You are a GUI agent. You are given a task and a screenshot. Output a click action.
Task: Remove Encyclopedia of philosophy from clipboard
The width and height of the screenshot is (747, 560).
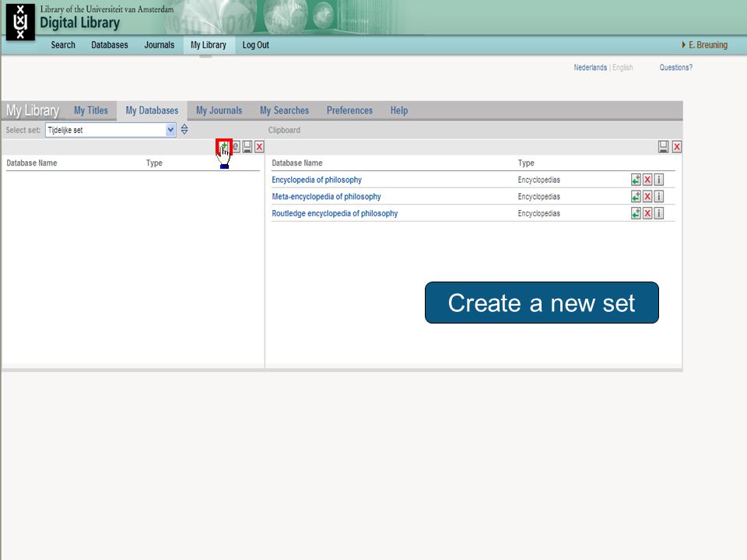tap(647, 180)
